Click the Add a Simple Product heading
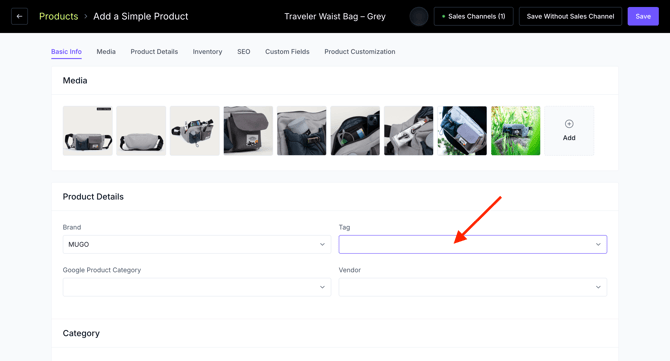The image size is (670, 361). [x=141, y=16]
